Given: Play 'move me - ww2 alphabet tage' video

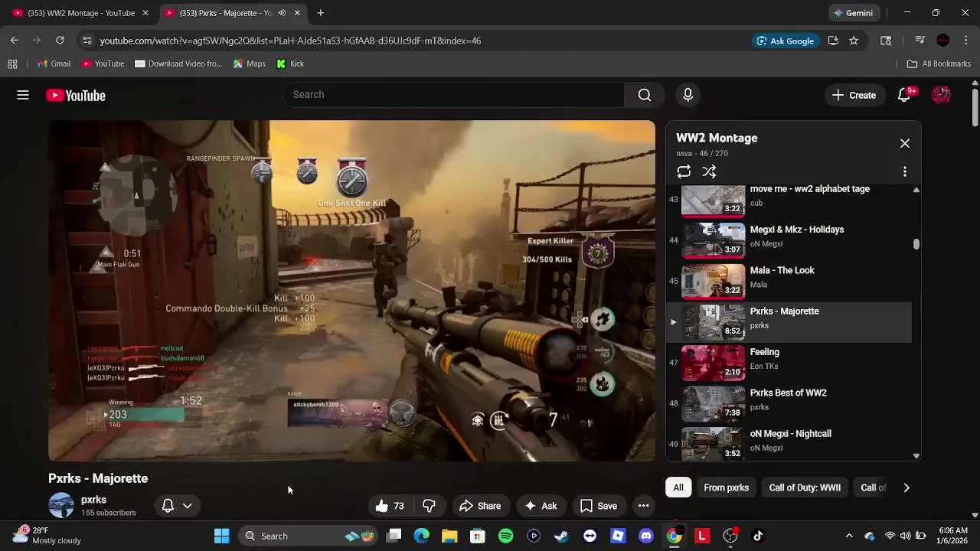Looking at the screenshot, I should pyautogui.click(x=789, y=200).
